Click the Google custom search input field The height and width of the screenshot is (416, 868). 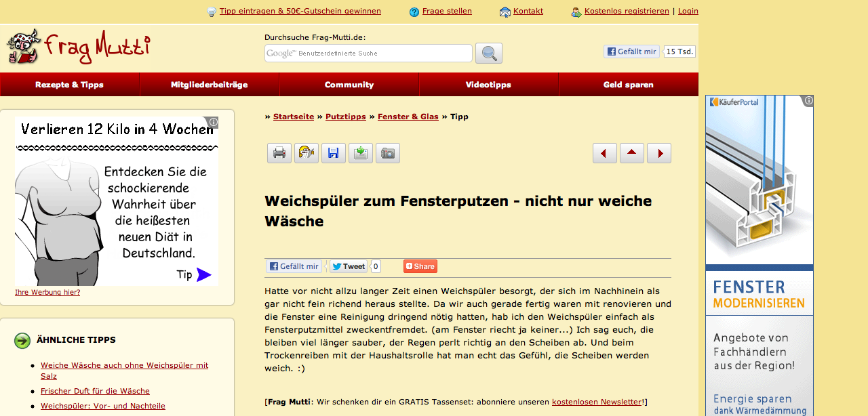[368, 54]
